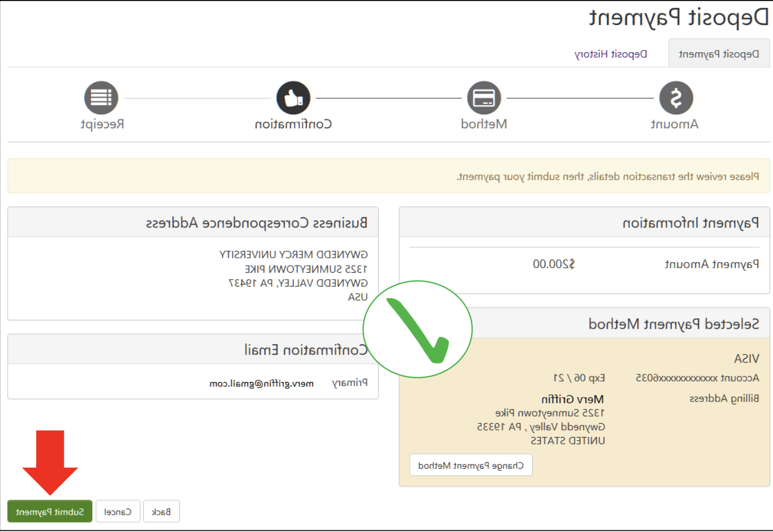Screen dimensions: 773x532
Task: Click the Cancel button
Action: (x=118, y=511)
